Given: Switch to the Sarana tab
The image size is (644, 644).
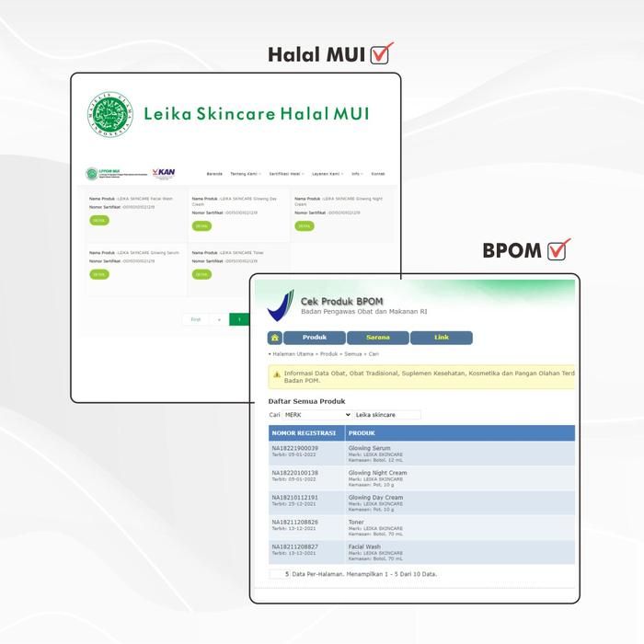Looking at the screenshot, I should click(x=377, y=338).
